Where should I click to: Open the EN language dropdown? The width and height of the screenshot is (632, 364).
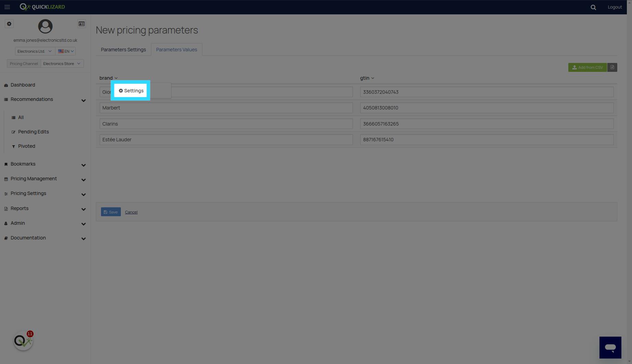[66, 51]
